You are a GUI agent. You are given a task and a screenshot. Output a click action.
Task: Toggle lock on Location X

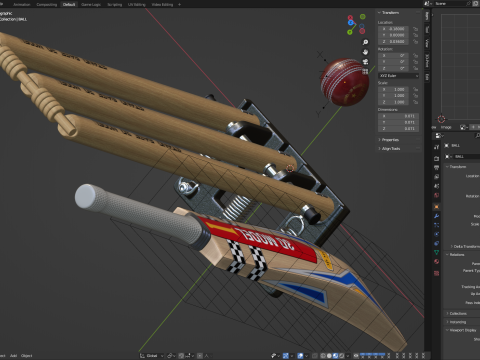coord(415,29)
